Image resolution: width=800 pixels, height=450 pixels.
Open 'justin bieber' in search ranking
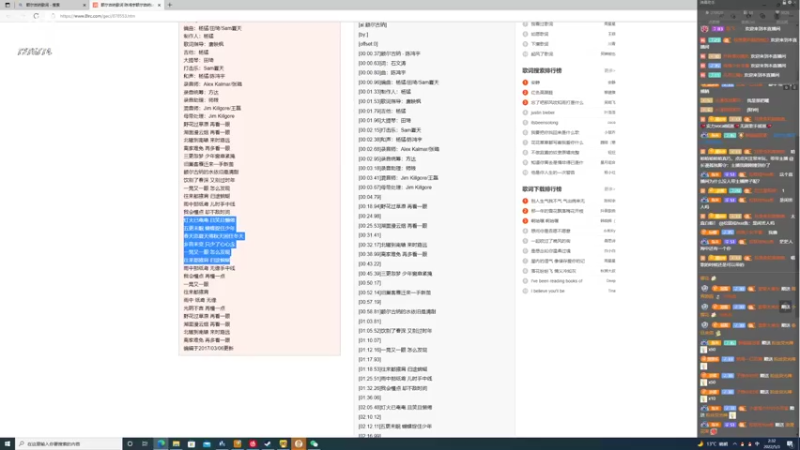pyautogui.click(x=542, y=112)
